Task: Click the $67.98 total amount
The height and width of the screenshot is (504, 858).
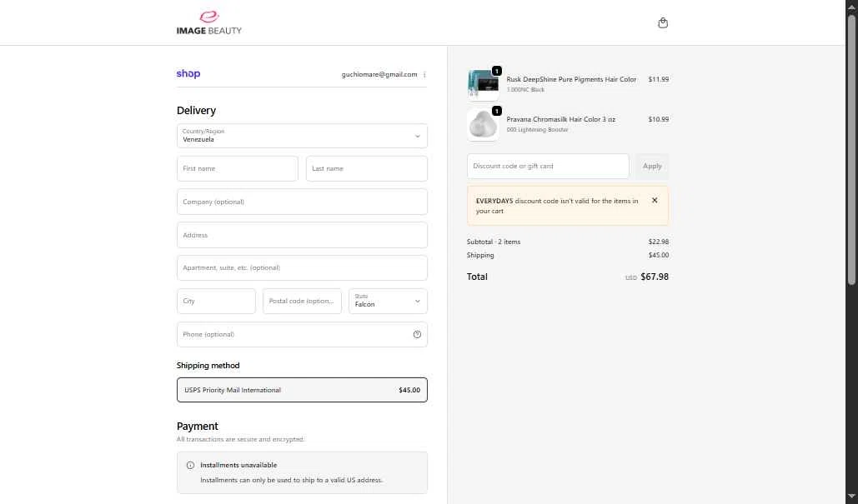Action: point(655,277)
